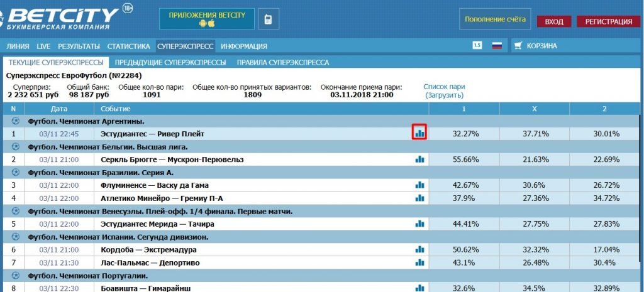Switch to ТЕКУЩИЕ СУПЕРЭКСПРЕССЫ tab
This screenshot has width=644, height=292.
(x=56, y=62)
